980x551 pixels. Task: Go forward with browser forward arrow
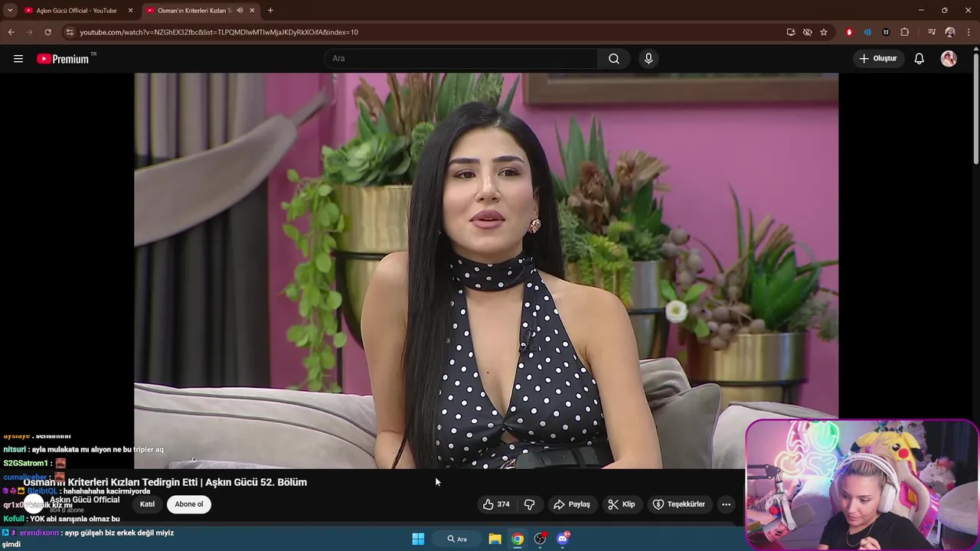pyautogui.click(x=29, y=32)
